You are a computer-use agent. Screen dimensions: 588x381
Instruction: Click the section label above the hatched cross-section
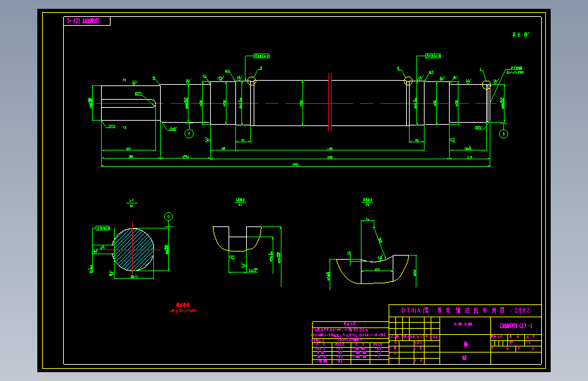click(132, 203)
